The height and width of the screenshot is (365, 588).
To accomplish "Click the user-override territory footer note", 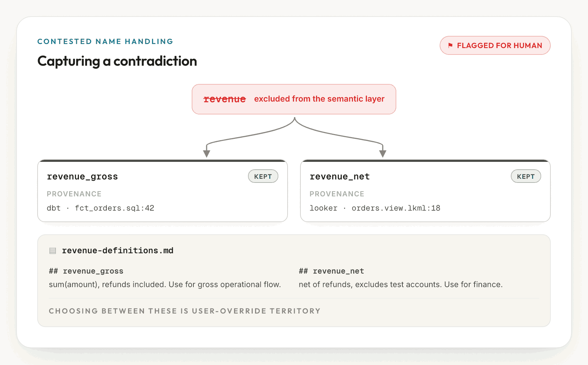I will click(x=185, y=311).
